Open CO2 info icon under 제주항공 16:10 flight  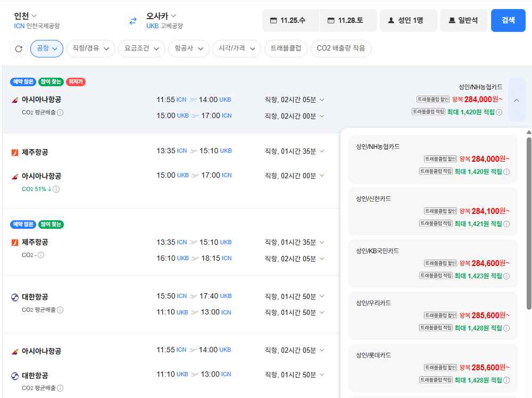pos(41,255)
